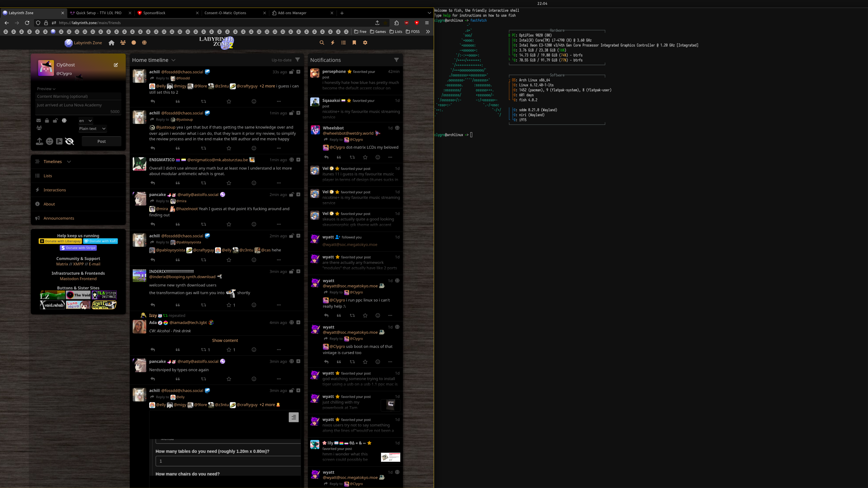Toggle sensitive media eye-slash icon
The height and width of the screenshot is (488, 868).
coord(69,141)
